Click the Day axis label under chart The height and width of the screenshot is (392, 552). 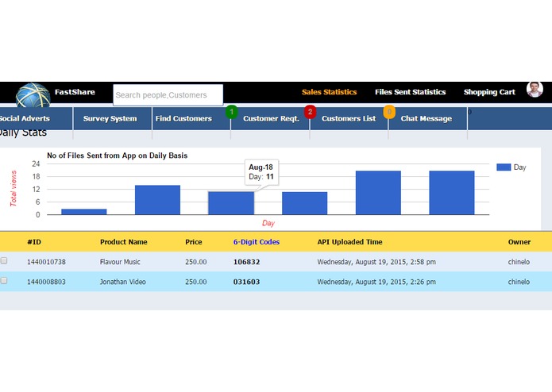coord(268,223)
